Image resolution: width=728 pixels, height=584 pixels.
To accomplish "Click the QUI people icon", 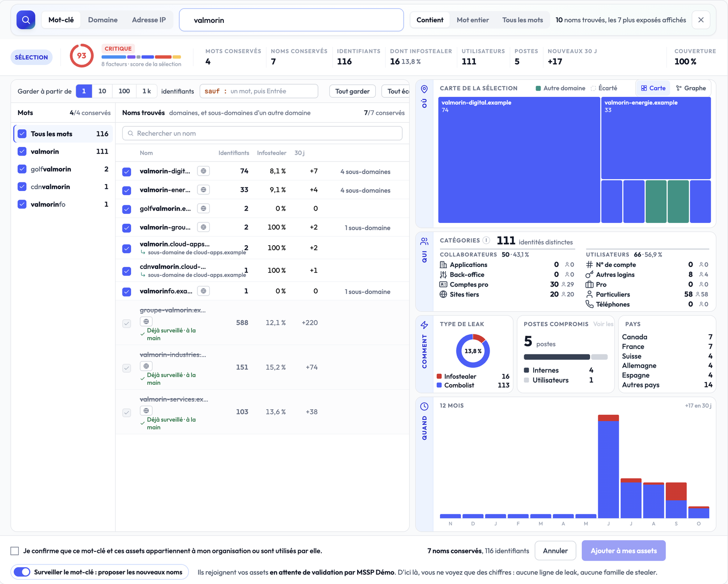I will pos(424,241).
